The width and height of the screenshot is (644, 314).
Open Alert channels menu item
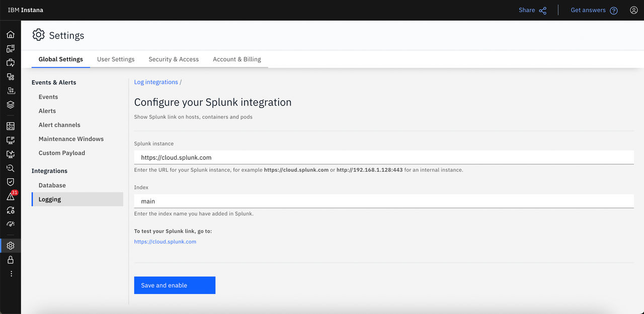59,125
